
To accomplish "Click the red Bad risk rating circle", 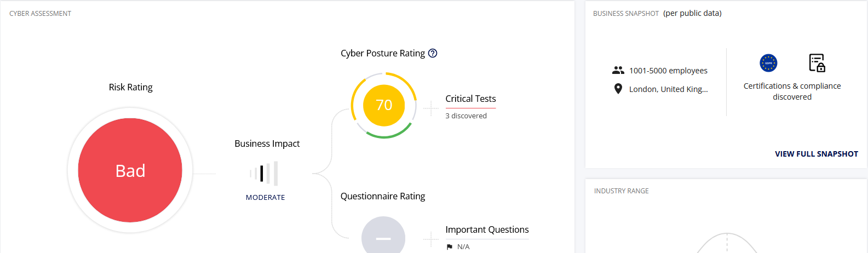I will (x=130, y=170).
